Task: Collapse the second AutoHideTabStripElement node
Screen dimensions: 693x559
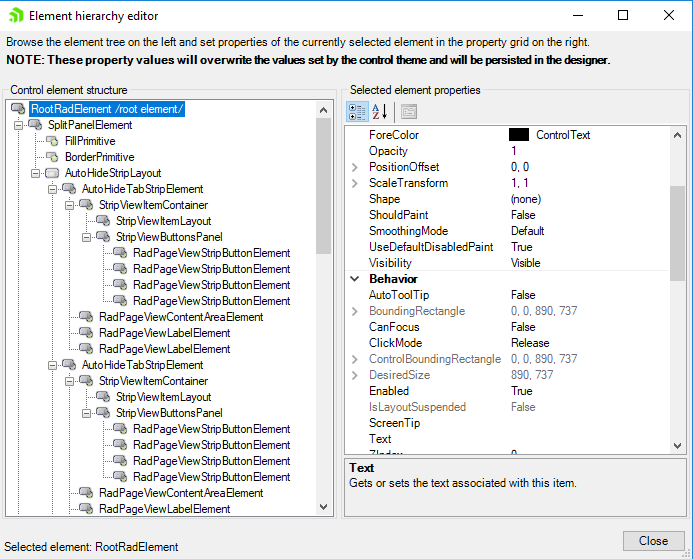Action: 52,365
